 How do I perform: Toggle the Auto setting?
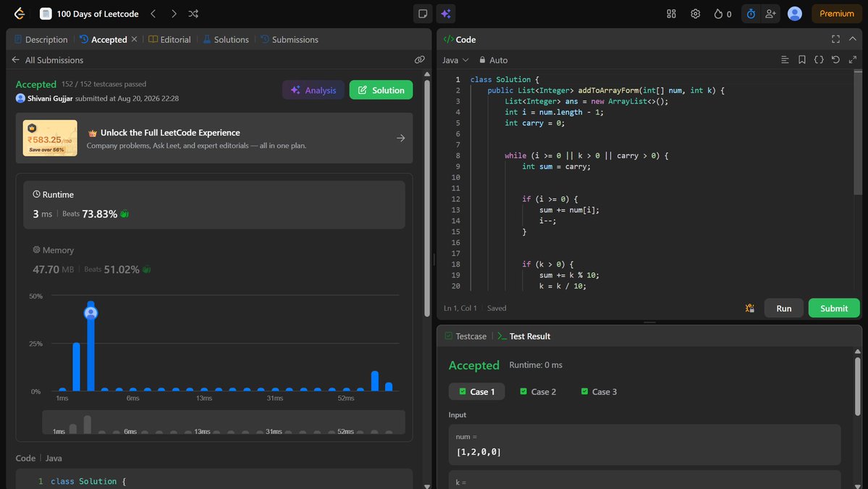coord(493,60)
